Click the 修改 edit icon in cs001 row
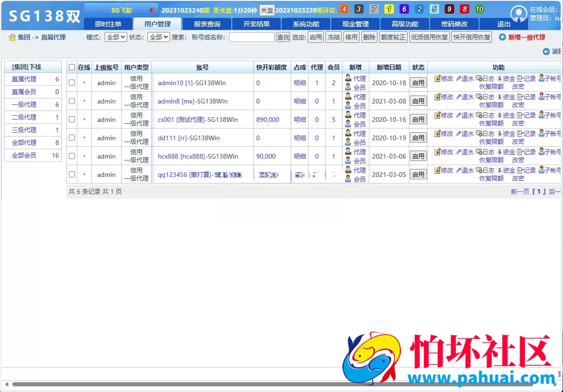The image size is (563, 392). point(437,115)
